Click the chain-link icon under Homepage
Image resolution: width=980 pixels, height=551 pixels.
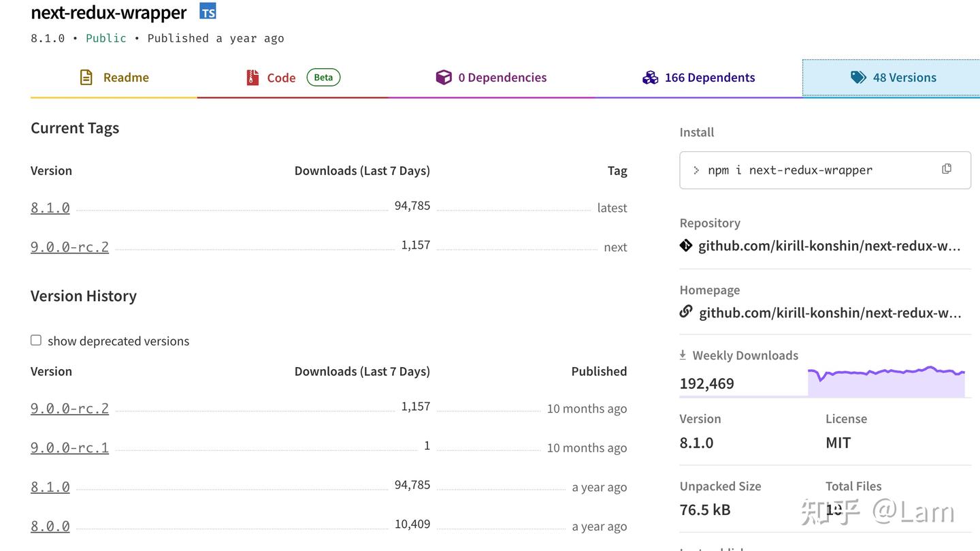click(x=685, y=312)
